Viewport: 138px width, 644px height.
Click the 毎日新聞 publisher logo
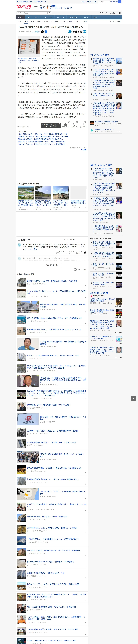77,32
